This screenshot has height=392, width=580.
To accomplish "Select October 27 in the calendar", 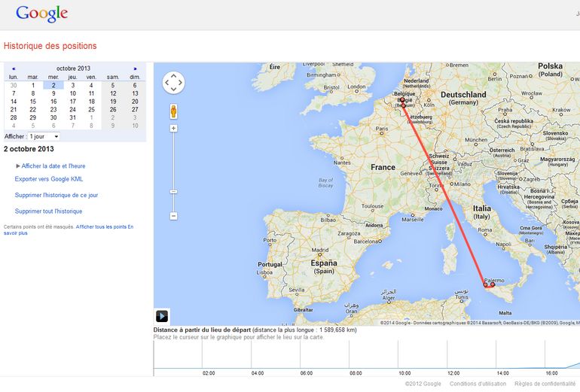I will (135, 110).
